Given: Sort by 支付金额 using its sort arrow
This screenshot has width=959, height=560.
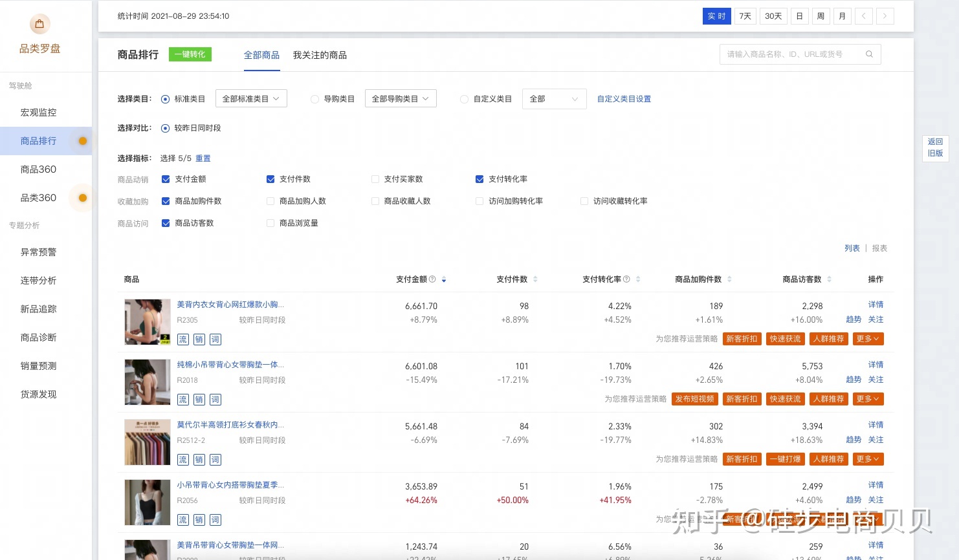Looking at the screenshot, I should [444, 279].
